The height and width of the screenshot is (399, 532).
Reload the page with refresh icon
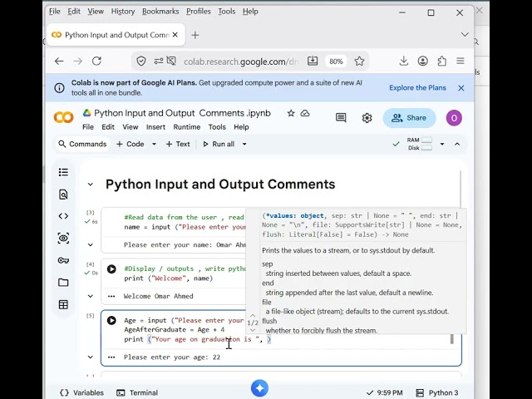(x=96, y=61)
